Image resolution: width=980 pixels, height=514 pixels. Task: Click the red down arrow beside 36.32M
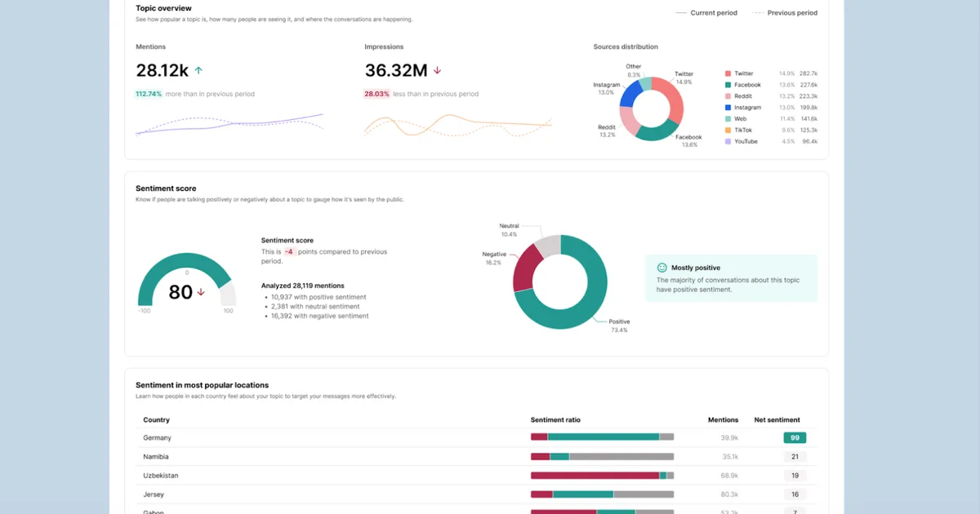tap(437, 71)
